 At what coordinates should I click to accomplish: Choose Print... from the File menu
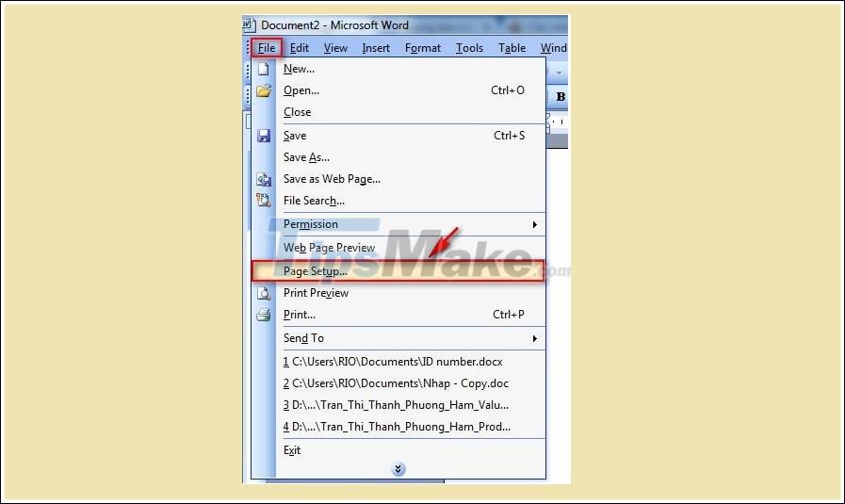[x=398, y=315]
